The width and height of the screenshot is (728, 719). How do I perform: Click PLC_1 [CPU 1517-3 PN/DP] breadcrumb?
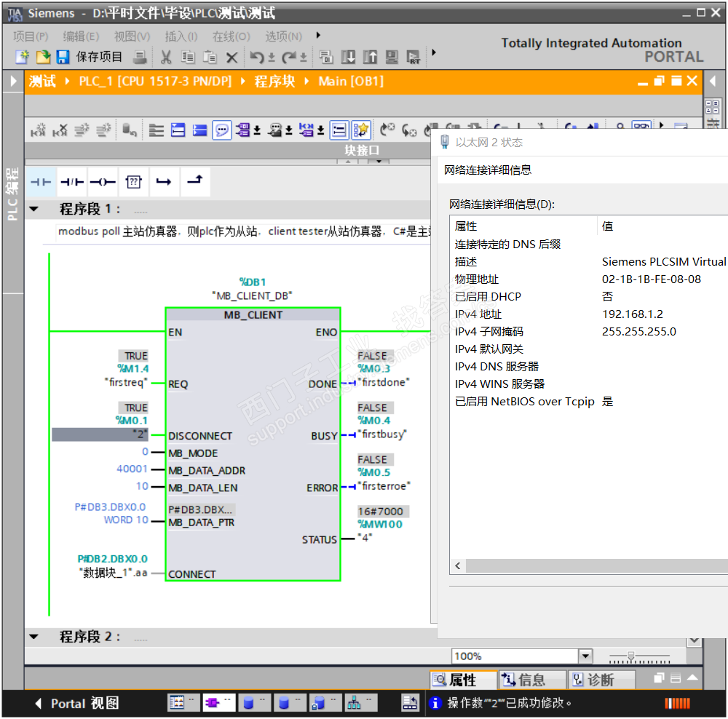154,82
